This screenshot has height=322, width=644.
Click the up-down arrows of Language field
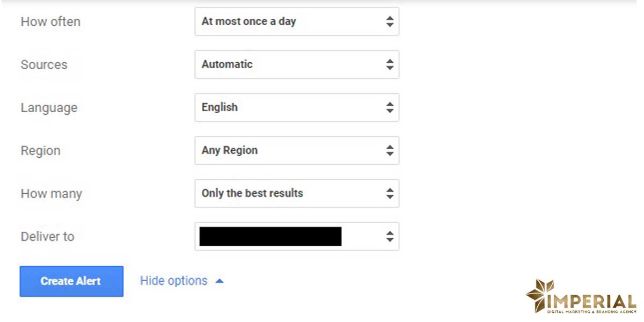(390, 107)
